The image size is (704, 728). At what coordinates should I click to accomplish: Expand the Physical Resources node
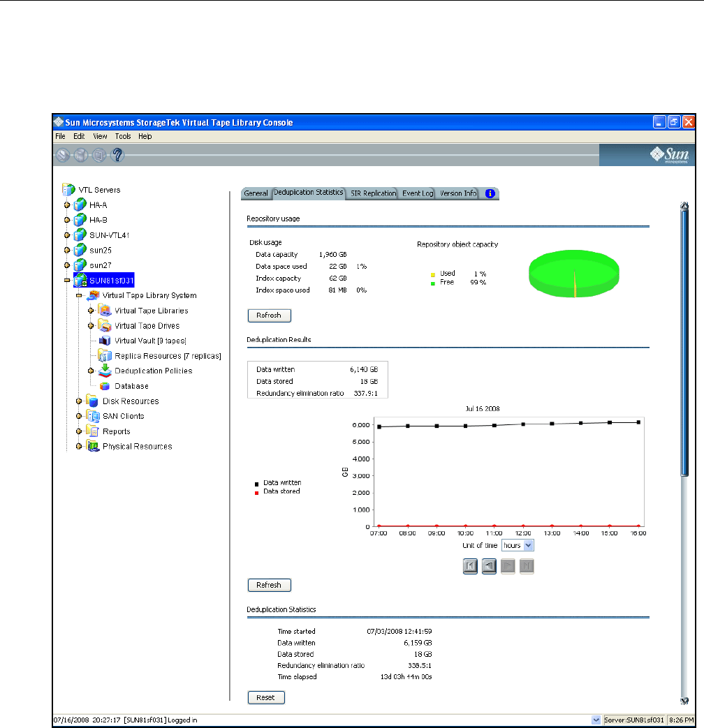pyautogui.click(x=79, y=446)
